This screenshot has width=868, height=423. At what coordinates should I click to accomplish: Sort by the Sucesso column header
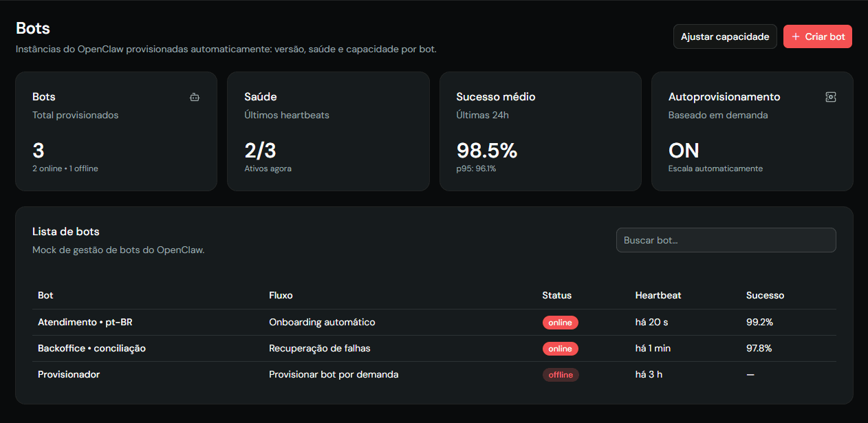765,295
